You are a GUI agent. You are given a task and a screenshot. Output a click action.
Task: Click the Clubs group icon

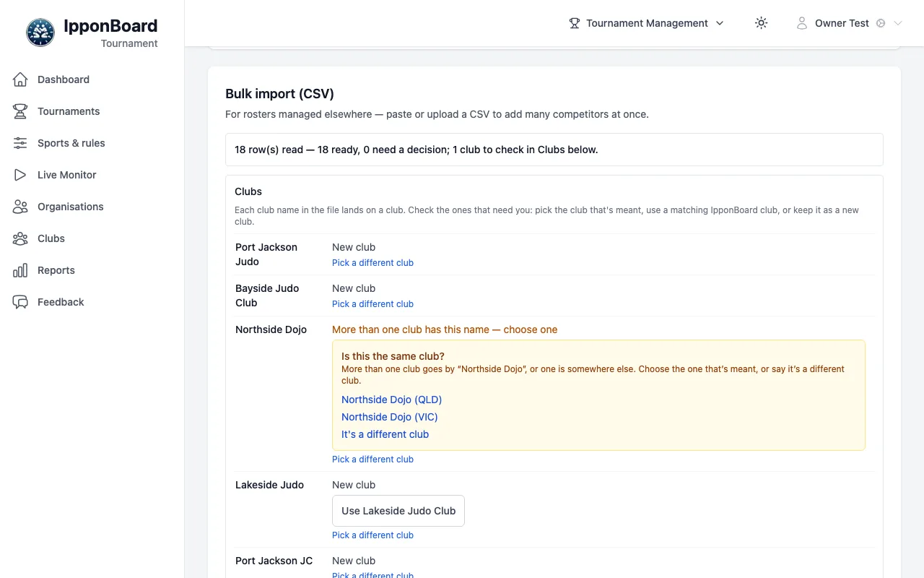[x=20, y=238]
